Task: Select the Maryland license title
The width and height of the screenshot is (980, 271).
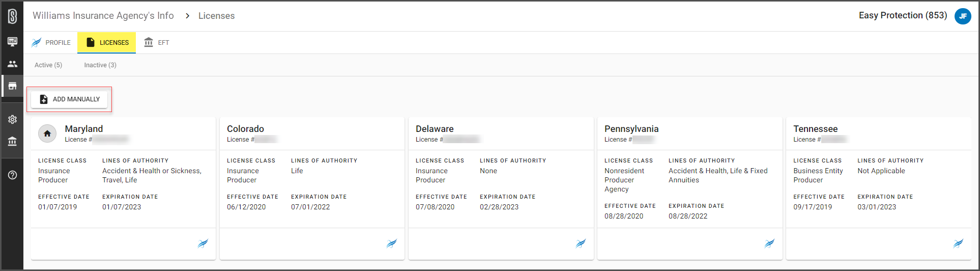Action: click(84, 129)
